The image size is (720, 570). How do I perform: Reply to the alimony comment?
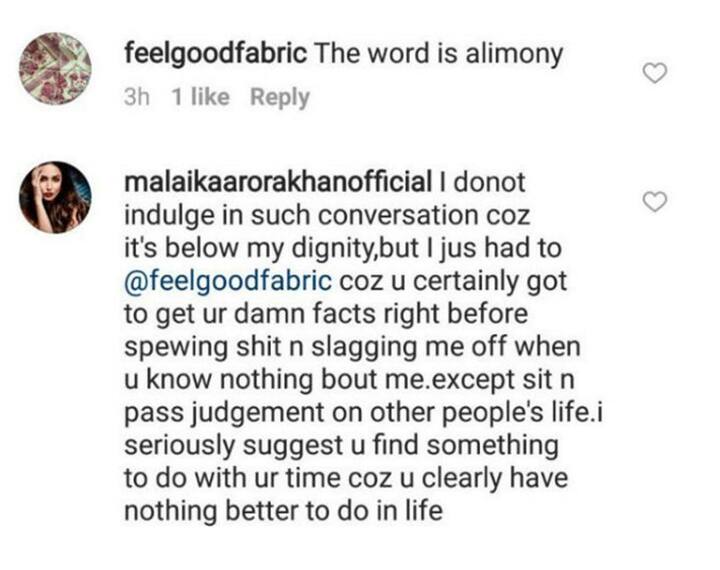click(x=280, y=98)
